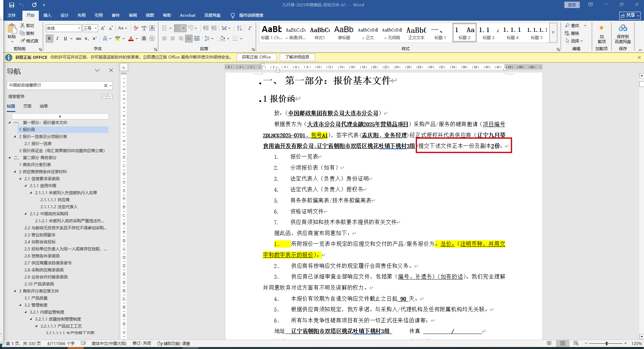Switch to the 结果 tab in navigation pane
644x349 pixels.
(44, 106)
